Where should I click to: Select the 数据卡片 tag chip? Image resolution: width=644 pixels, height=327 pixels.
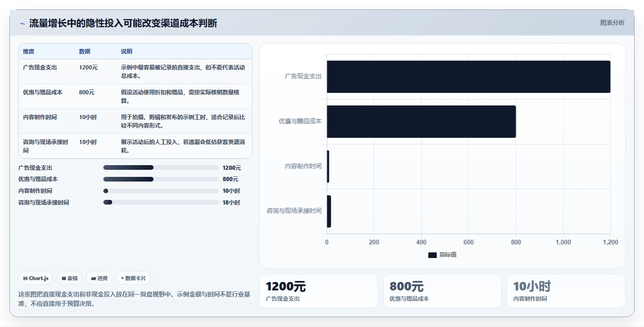click(x=133, y=278)
